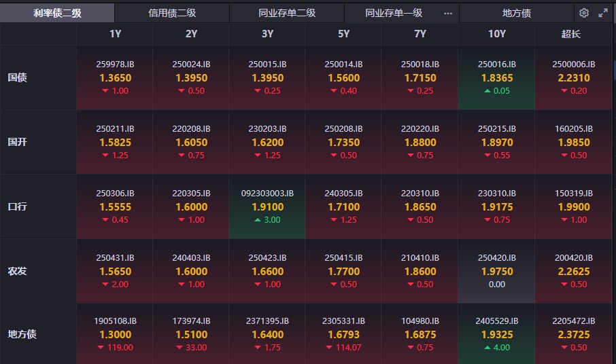Open bond 2205472.IB cell
616x364 pixels.
coord(574,334)
